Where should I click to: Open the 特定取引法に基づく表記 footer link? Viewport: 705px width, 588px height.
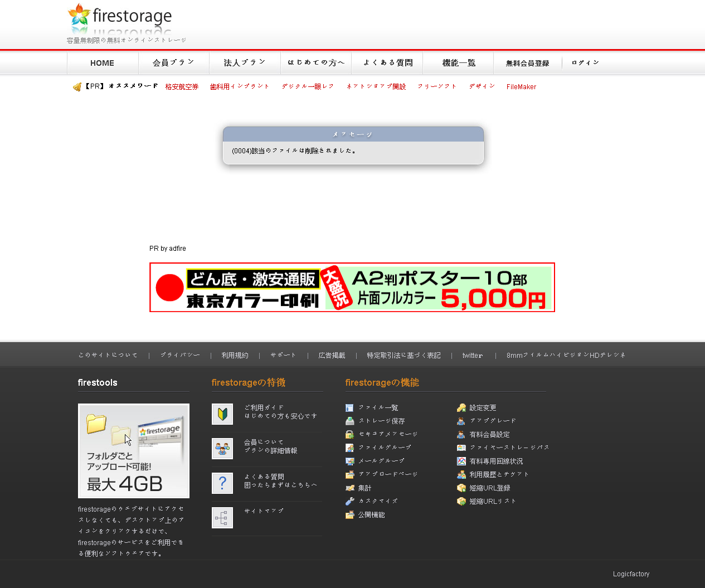coord(403,356)
